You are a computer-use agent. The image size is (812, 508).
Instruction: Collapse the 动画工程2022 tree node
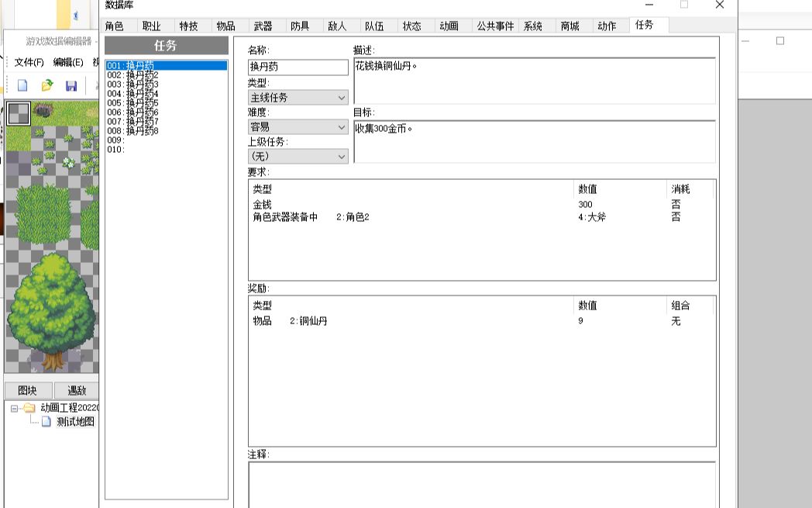pos(13,408)
